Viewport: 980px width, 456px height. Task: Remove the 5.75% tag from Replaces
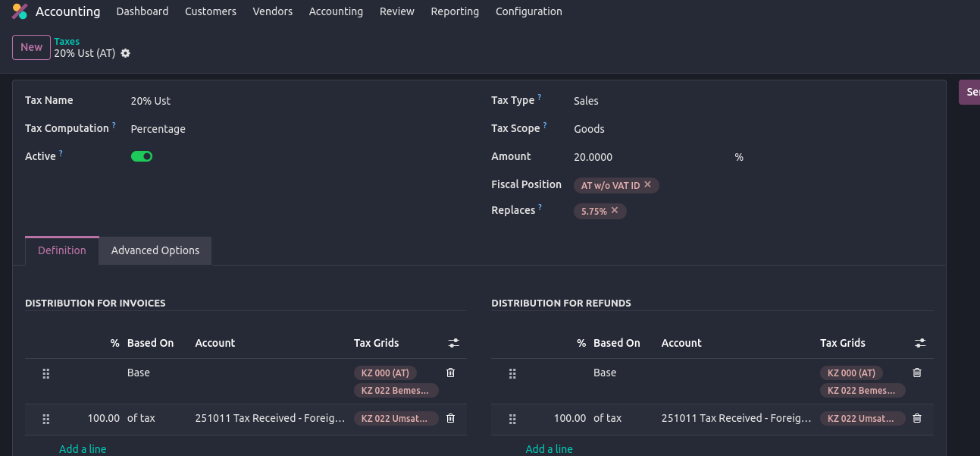(615, 210)
